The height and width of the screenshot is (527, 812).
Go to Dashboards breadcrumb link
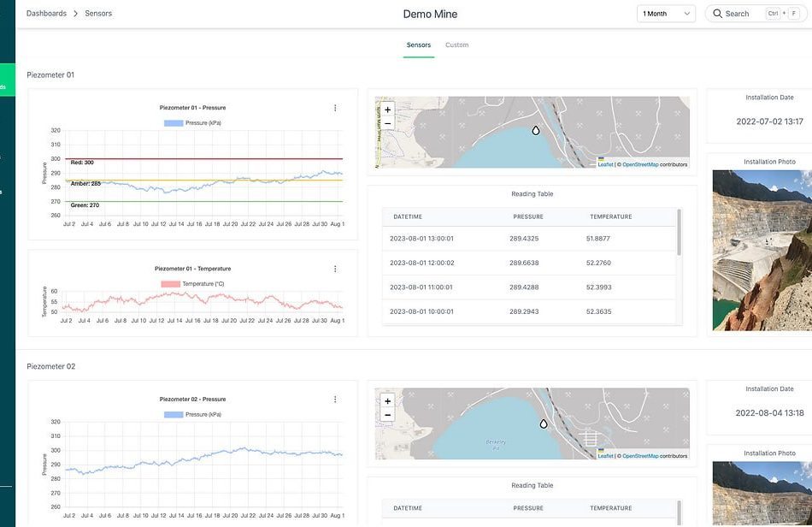(46, 14)
